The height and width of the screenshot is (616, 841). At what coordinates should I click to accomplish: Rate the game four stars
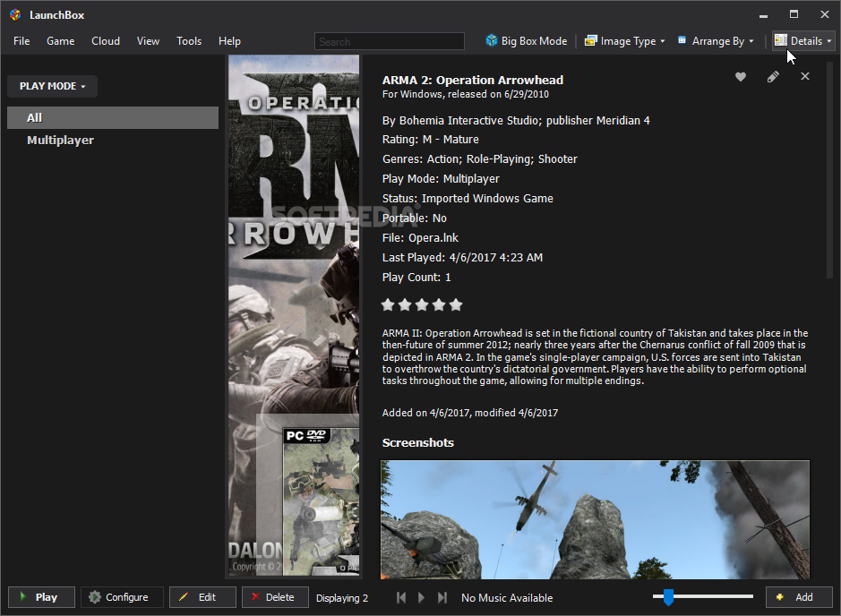click(439, 305)
